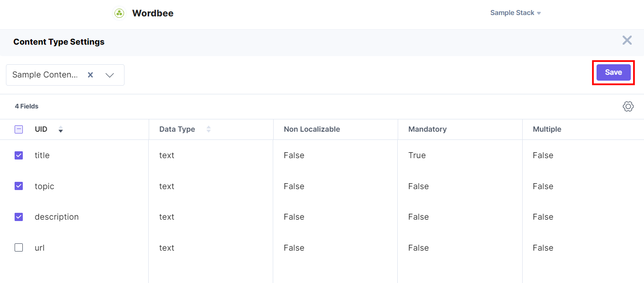644x283 pixels.
Task: Click Non Localizable 'False' in topic row
Action: tap(294, 186)
